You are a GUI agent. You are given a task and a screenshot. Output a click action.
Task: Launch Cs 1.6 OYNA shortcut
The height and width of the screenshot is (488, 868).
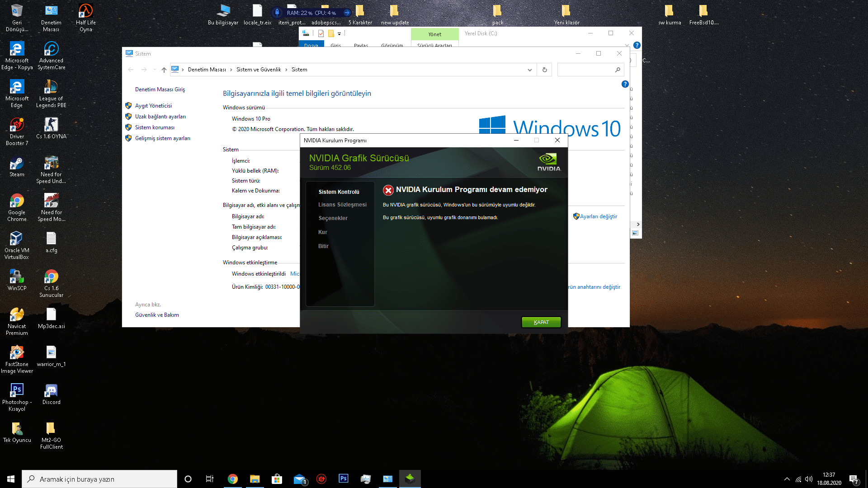click(x=51, y=128)
